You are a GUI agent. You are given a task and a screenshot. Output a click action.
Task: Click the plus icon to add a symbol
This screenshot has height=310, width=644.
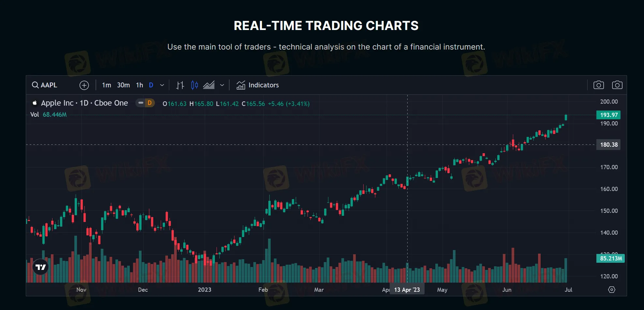[84, 85]
